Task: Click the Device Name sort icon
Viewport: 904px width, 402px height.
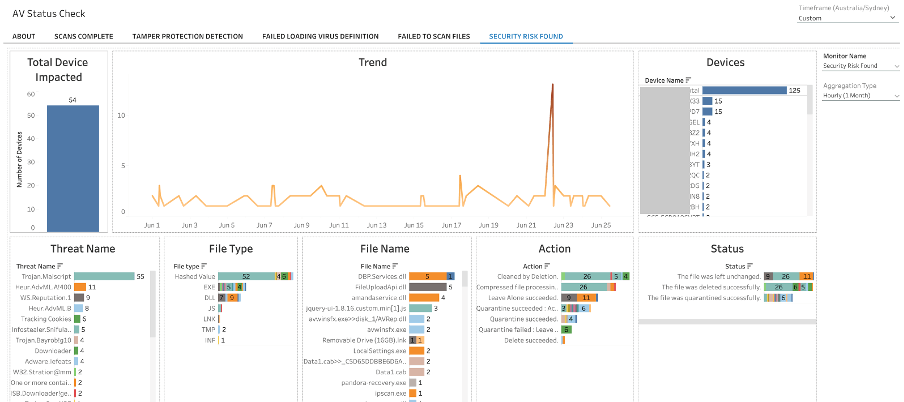Action: tap(688, 80)
